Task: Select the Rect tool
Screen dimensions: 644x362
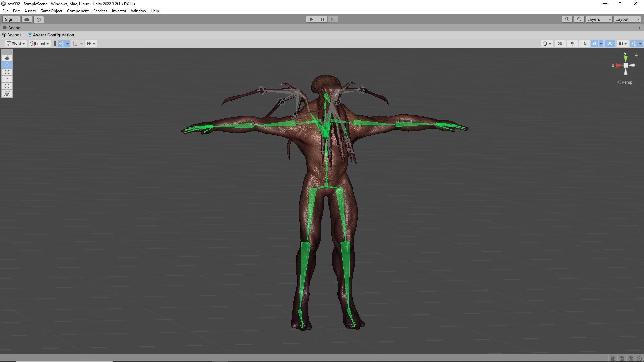Action: 7,86
